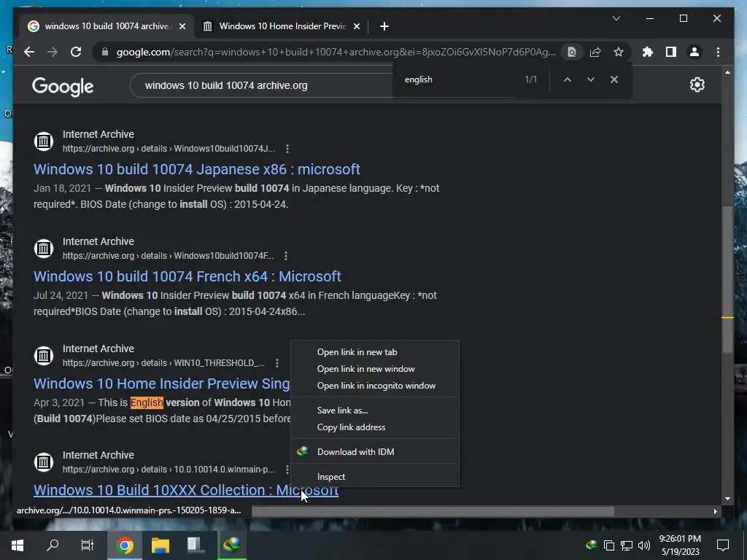747x560 pixels.
Task: Close the Windows 10 Home Insider Preview tab
Action: pyautogui.click(x=356, y=26)
